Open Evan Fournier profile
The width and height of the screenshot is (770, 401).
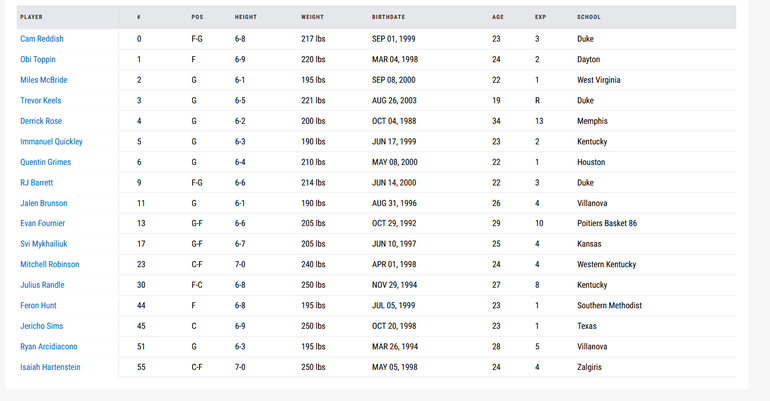(x=43, y=223)
